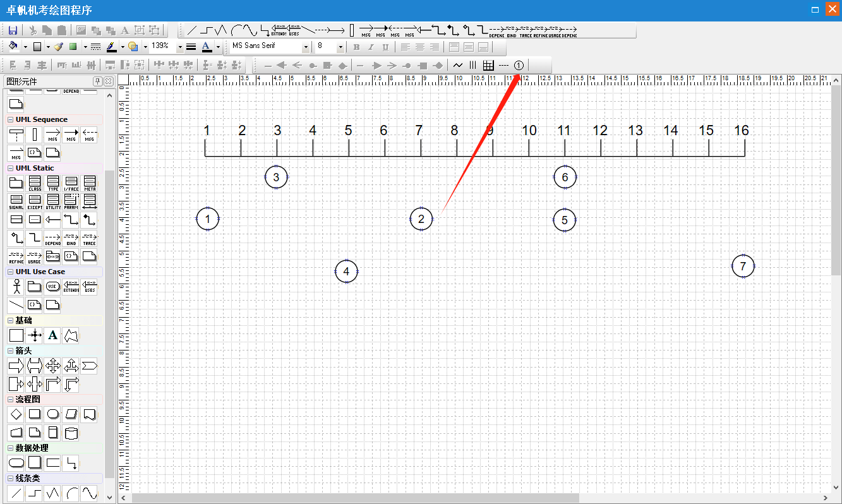Select the cylinder database flowchart shape

tap(71, 433)
